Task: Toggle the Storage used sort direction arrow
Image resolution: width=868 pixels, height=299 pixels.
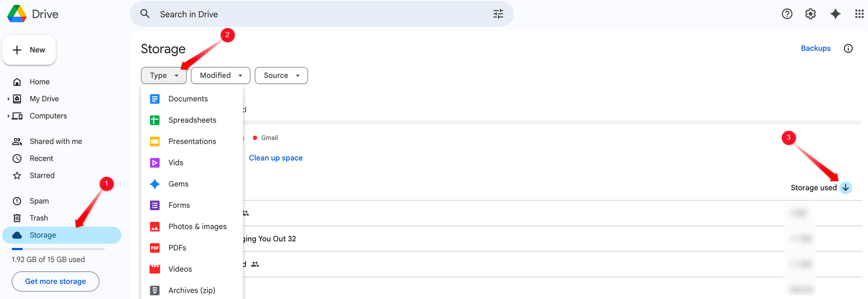Action: tap(845, 188)
